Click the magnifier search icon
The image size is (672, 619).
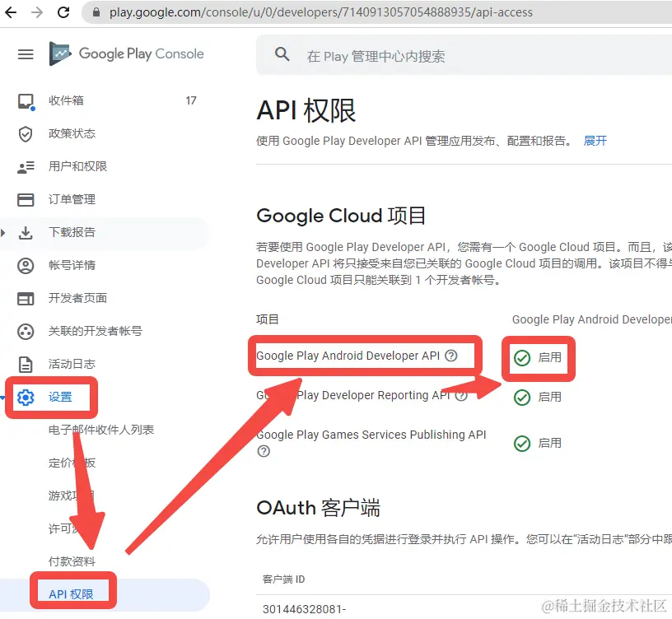click(282, 54)
